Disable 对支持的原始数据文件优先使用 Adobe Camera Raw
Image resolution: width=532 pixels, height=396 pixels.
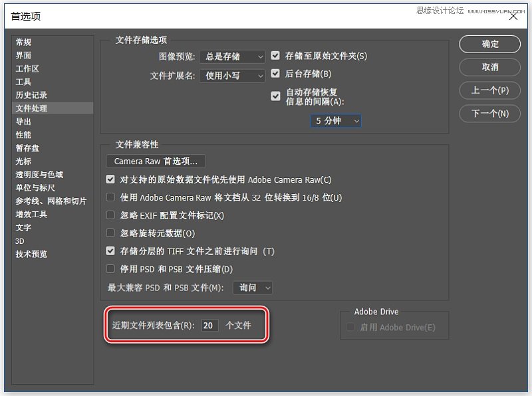coord(110,179)
